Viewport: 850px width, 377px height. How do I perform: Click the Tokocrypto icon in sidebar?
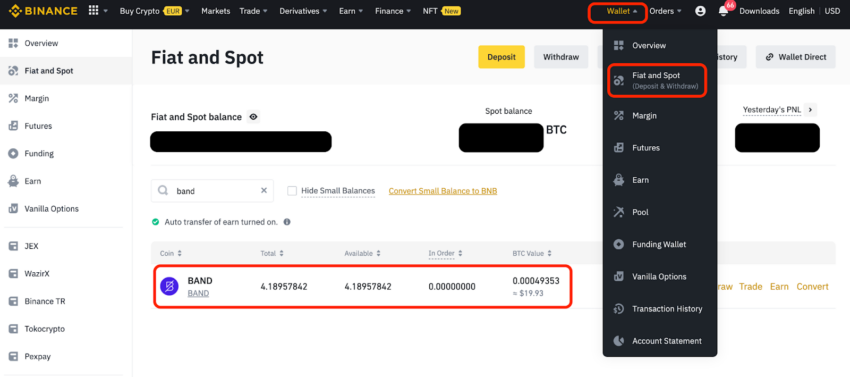tap(14, 329)
